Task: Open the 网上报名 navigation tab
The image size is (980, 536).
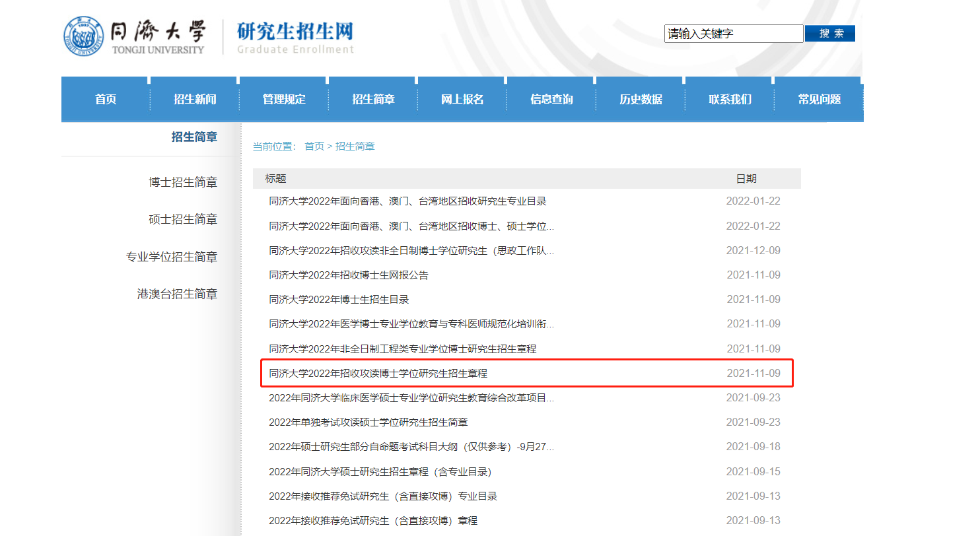Action: tap(462, 100)
